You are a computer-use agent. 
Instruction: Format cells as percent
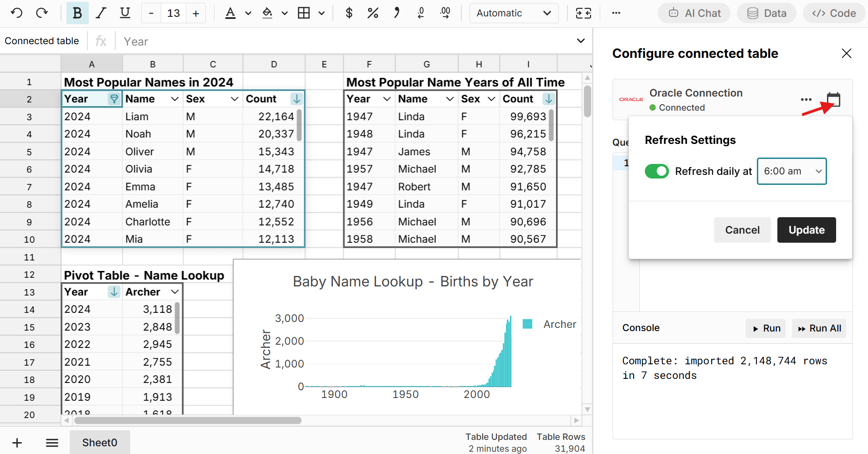point(373,13)
